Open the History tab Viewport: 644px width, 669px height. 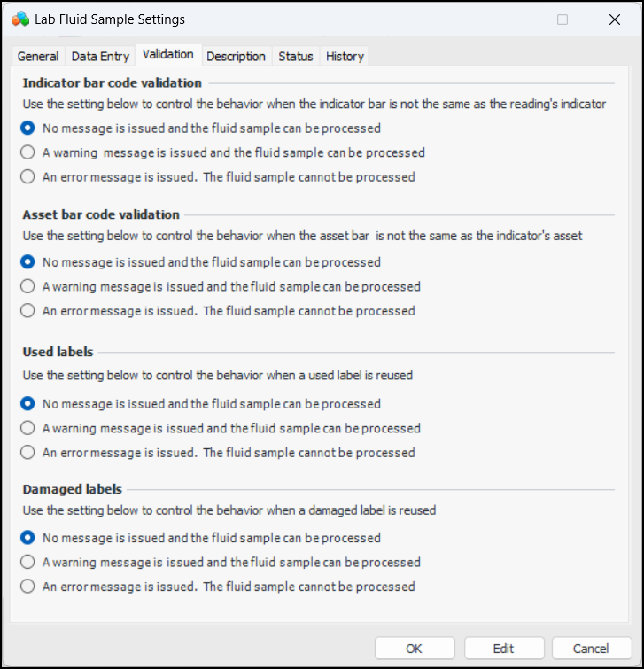point(345,56)
